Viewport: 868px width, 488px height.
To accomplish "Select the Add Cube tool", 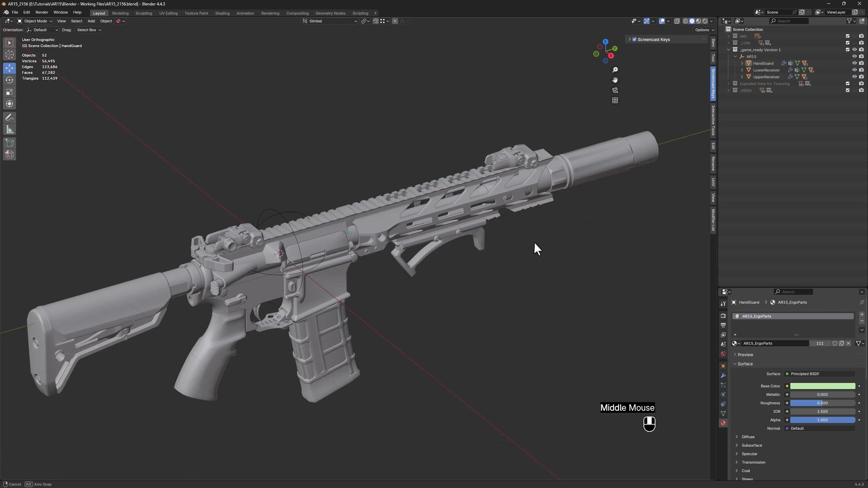I will tap(9, 143).
